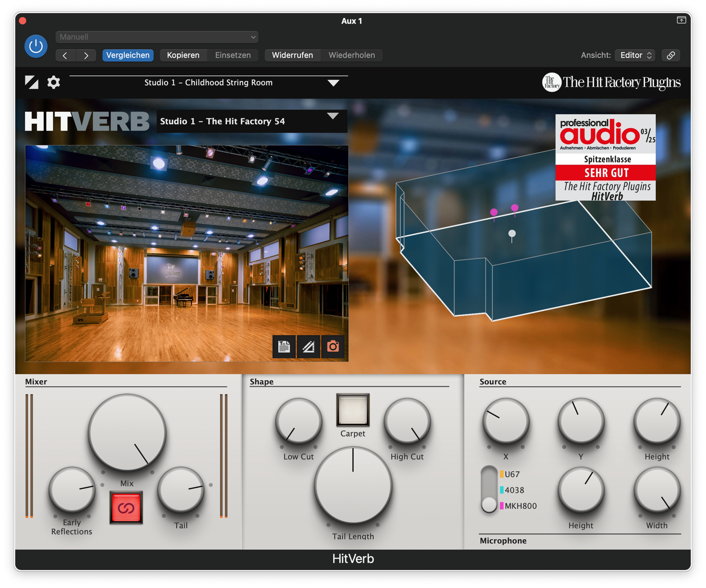The image size is (706, 588).
Task: Click the Source section heading
Action: point(493,382)
